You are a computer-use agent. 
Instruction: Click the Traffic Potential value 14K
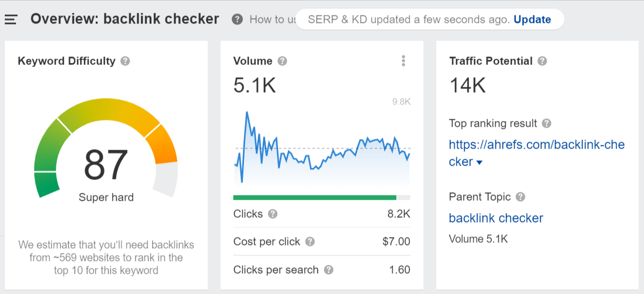pos(468,85)
